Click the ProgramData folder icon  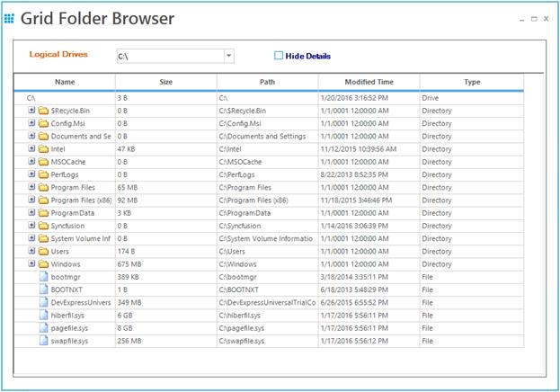pos(43,213)
